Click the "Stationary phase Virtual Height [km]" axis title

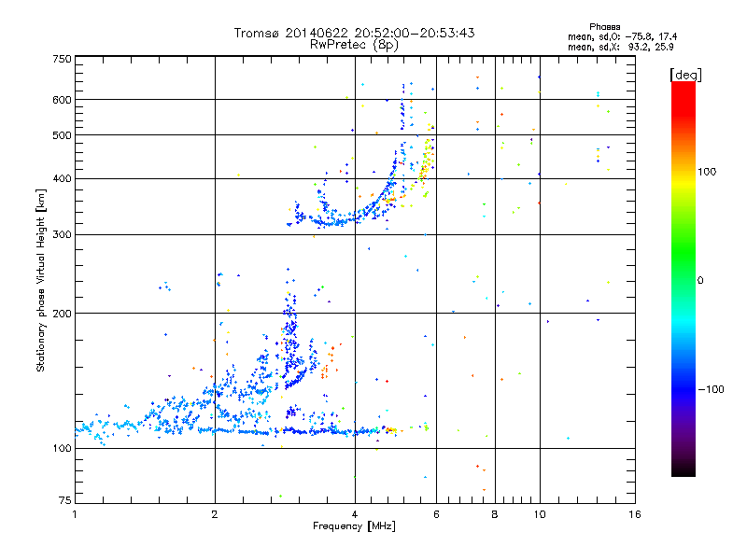click(x=41, y=280)
